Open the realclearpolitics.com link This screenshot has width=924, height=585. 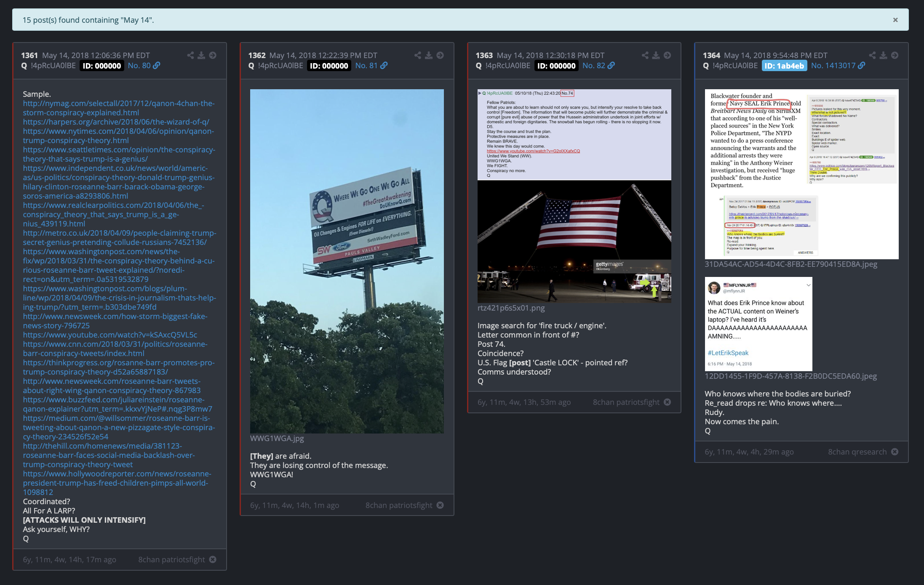tap(113, 215)
